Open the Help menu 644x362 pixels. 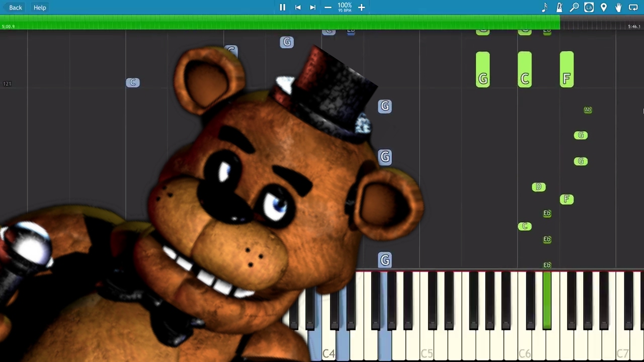(40, 8)
